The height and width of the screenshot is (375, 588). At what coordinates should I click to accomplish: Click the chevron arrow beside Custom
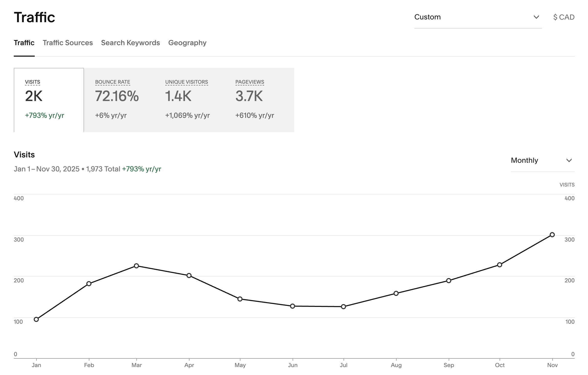coord(536,17)
